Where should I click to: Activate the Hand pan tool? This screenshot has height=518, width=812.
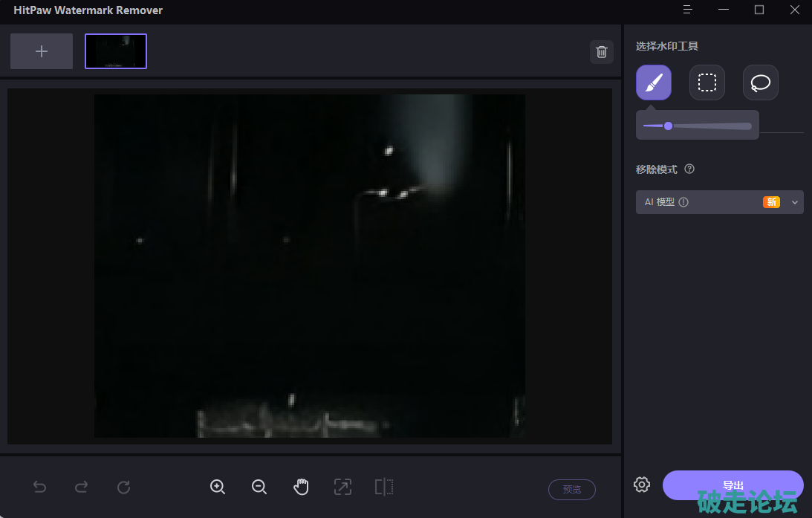(x=301, y=487)
